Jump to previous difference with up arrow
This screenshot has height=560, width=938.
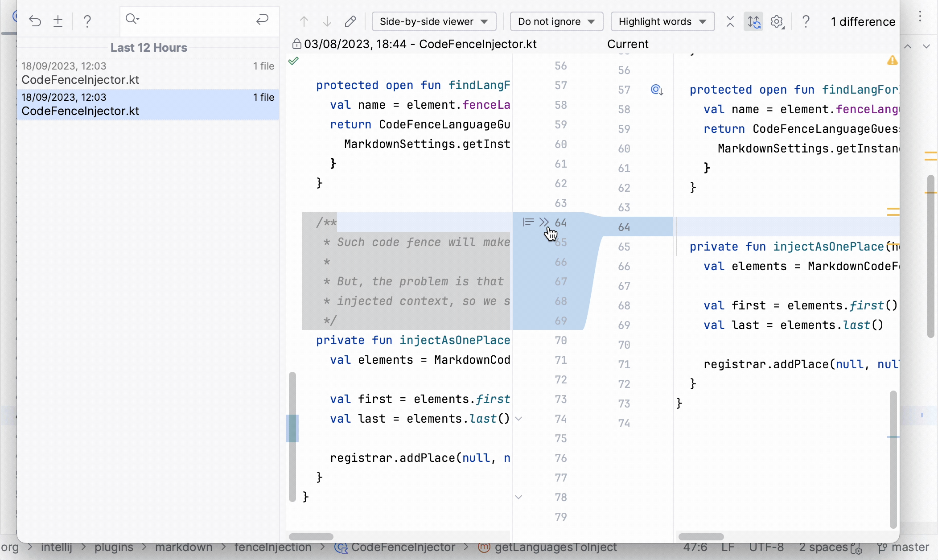coord(303,21)
